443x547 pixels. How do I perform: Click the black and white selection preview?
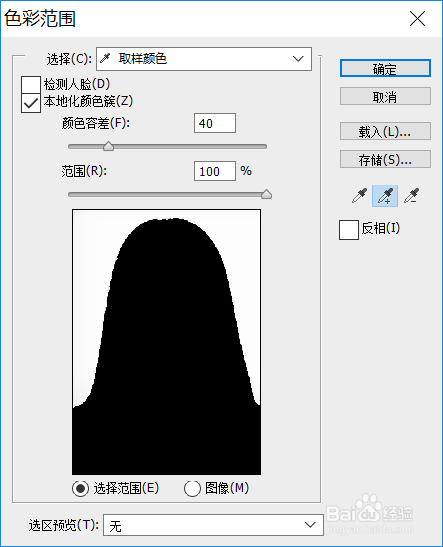coord(166,342)
